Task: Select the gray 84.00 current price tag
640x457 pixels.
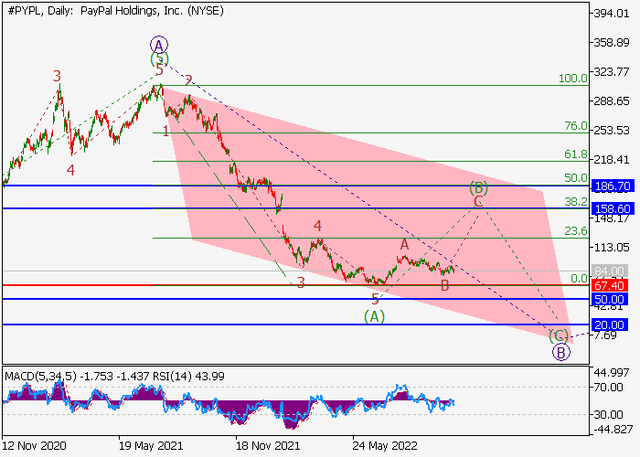Action: pyautogui.click(x=609, y=271)
